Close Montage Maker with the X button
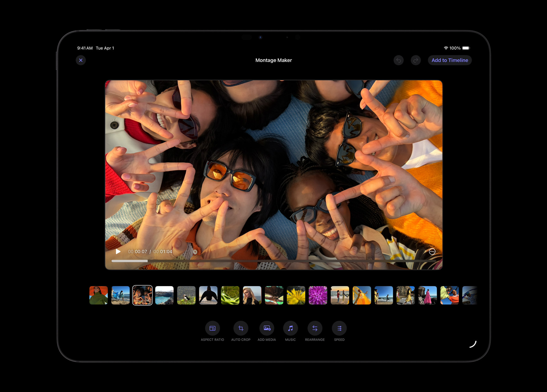This screenshot has width=547, height=392. 81,60
